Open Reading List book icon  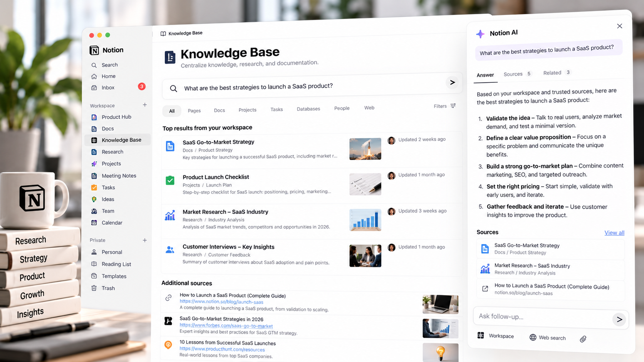pyautogui.click(x=94, y=264)
